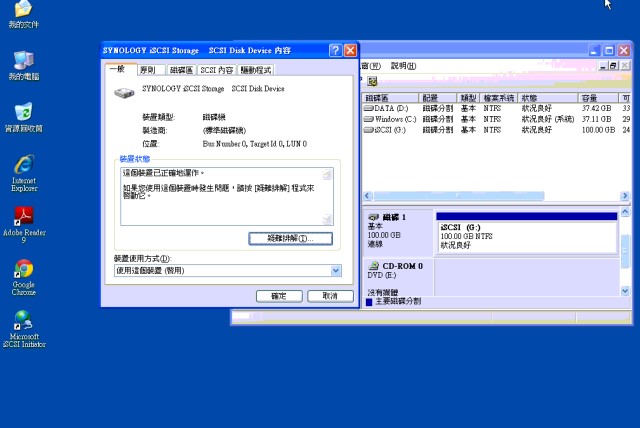This screenshot has height=428, width=640.
Task: Restore the inner disk management child window
Action: 613,65
